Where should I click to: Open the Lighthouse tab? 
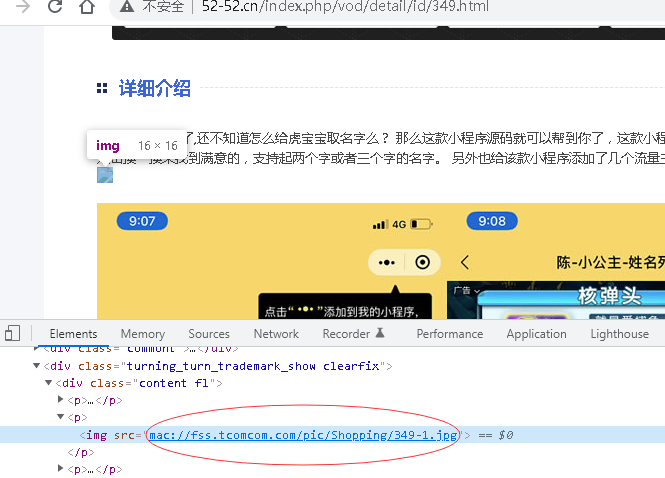pyautogui.click(x=619, y=334)
